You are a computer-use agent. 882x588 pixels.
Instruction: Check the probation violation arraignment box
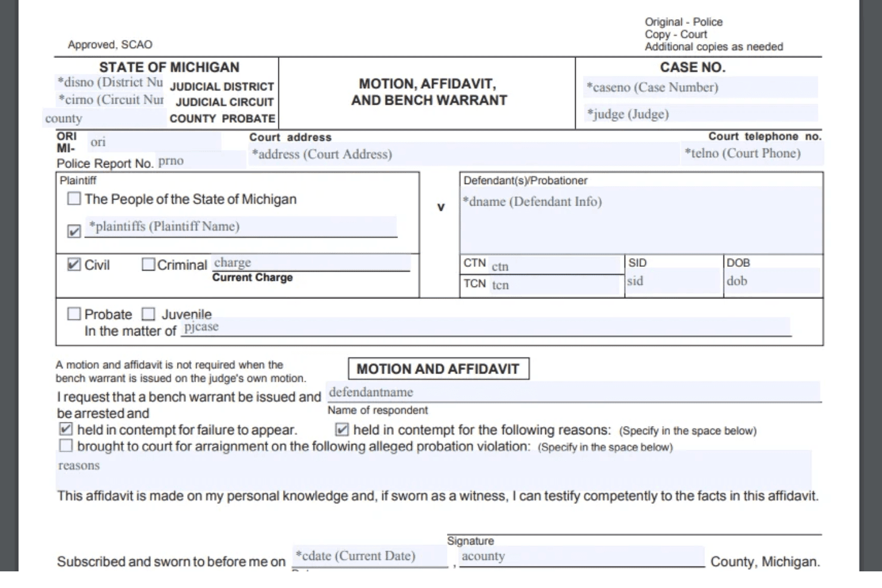pyautogui.click(x=66, y=446)
